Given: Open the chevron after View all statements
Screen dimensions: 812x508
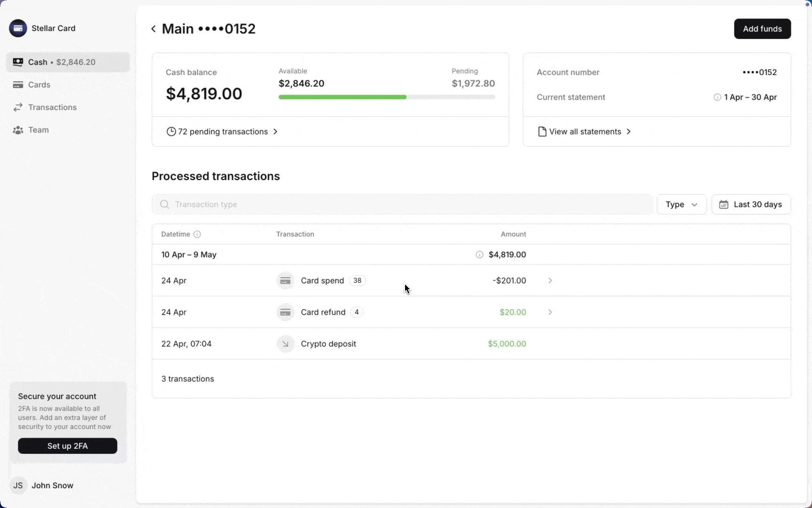Looking at the screenshot, I should pos(628,132).
